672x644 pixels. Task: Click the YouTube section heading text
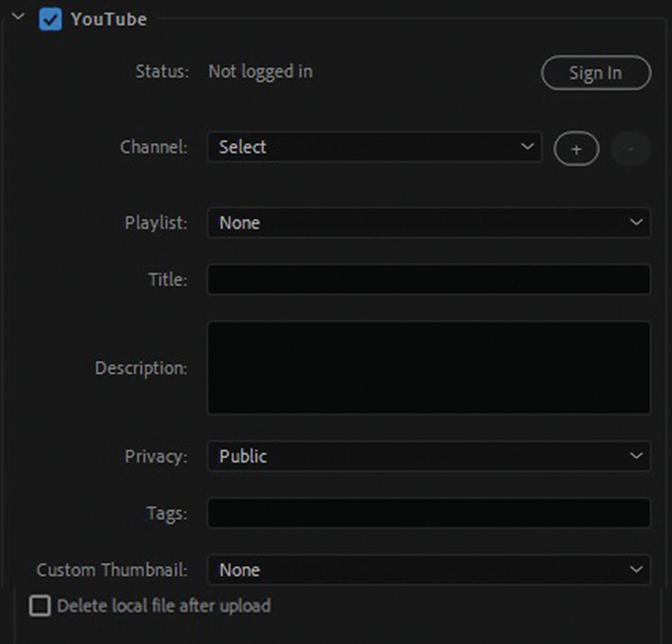tap(109, 20)
